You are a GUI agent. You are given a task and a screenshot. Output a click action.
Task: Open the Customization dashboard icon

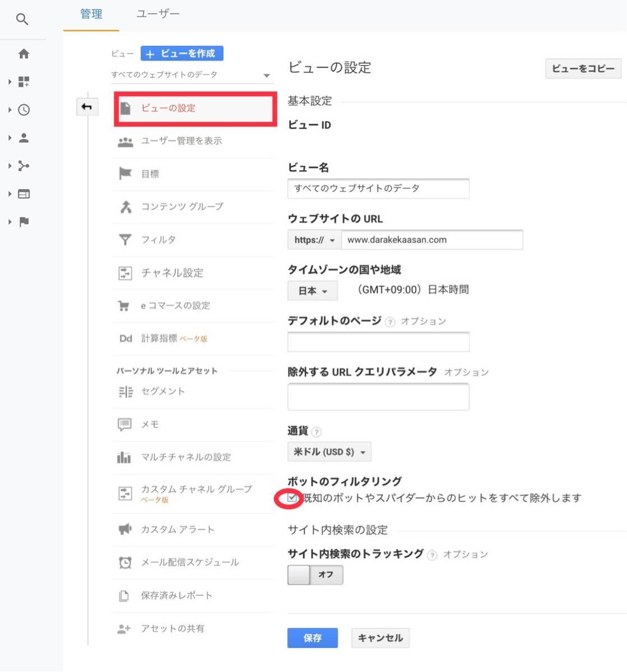point(24,82)
